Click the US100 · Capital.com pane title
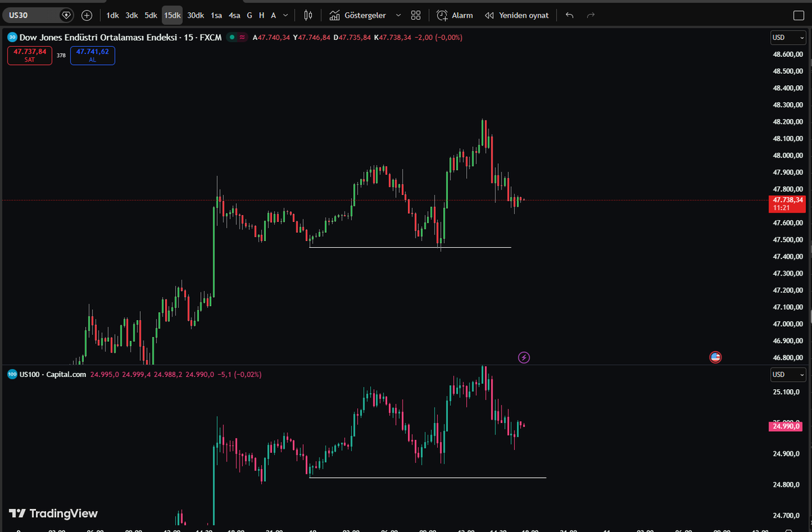This screenshot has width=812, height=532. coord(53,374)
